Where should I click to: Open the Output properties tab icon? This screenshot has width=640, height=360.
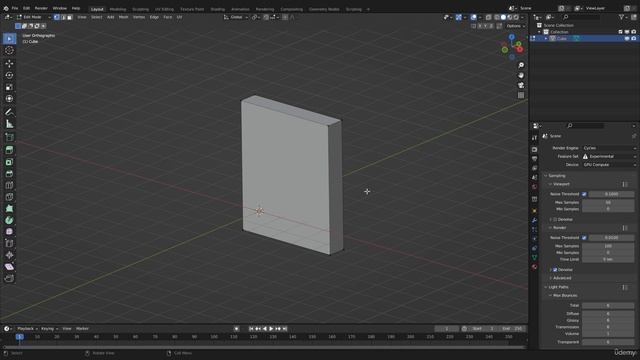point(534,159)
